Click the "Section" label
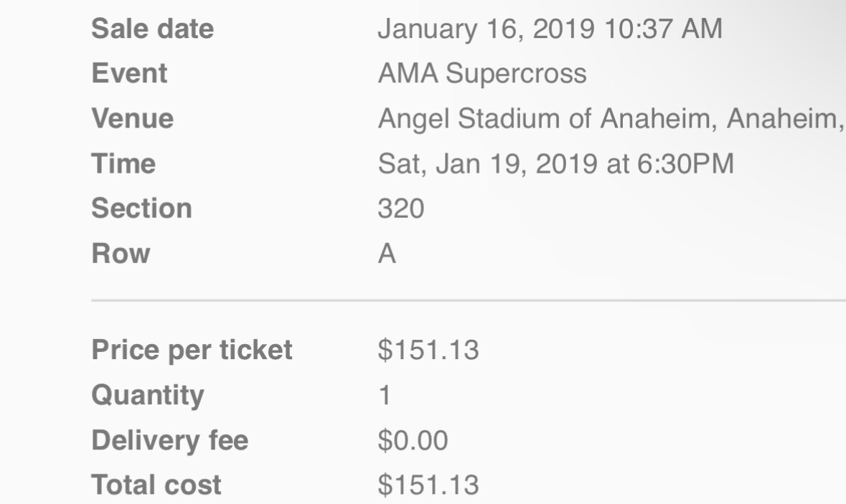 141,208
